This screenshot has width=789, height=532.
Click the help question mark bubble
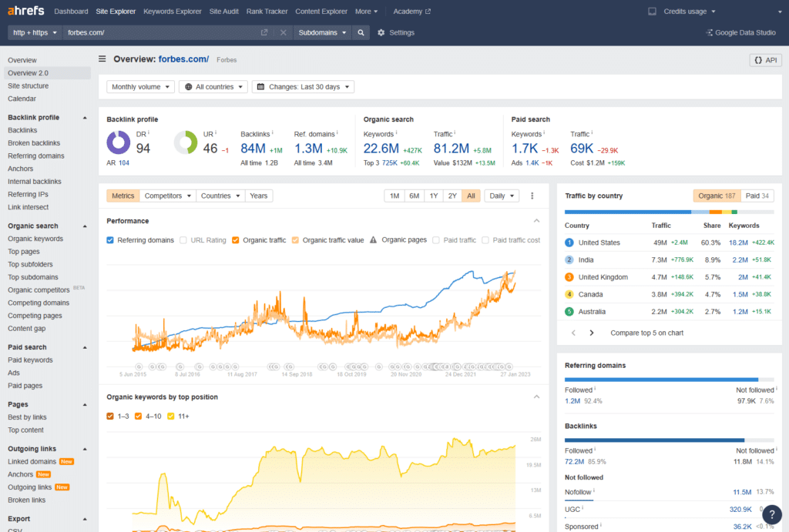[772, 514]
